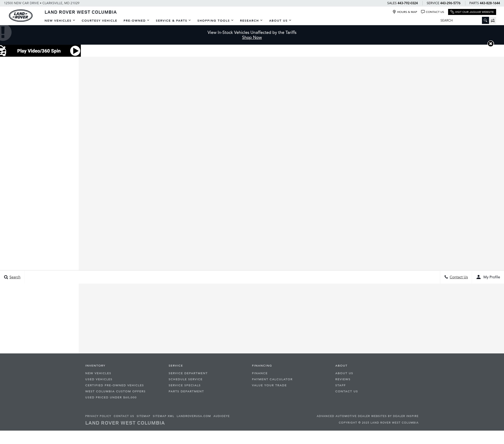Open West Columbia Custom Offers link
Viewport: 504px width, 444px height.
pyautogui.click(x=115, y=391)
